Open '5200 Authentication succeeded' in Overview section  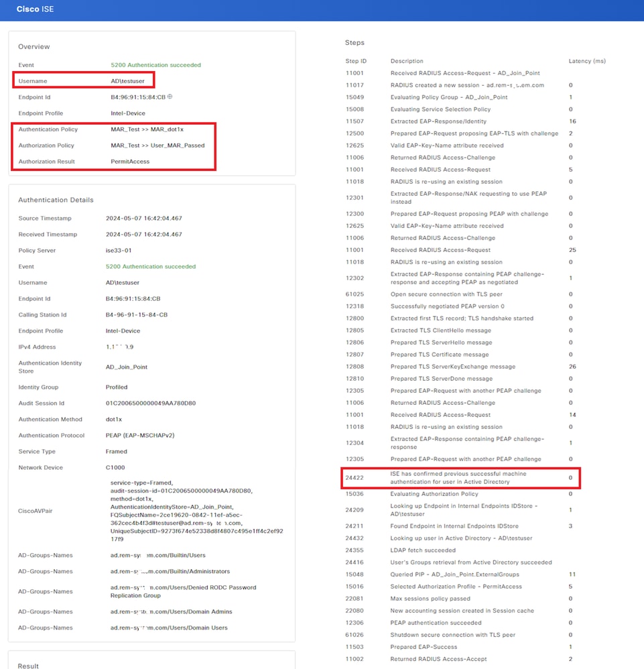pos(155,65)
